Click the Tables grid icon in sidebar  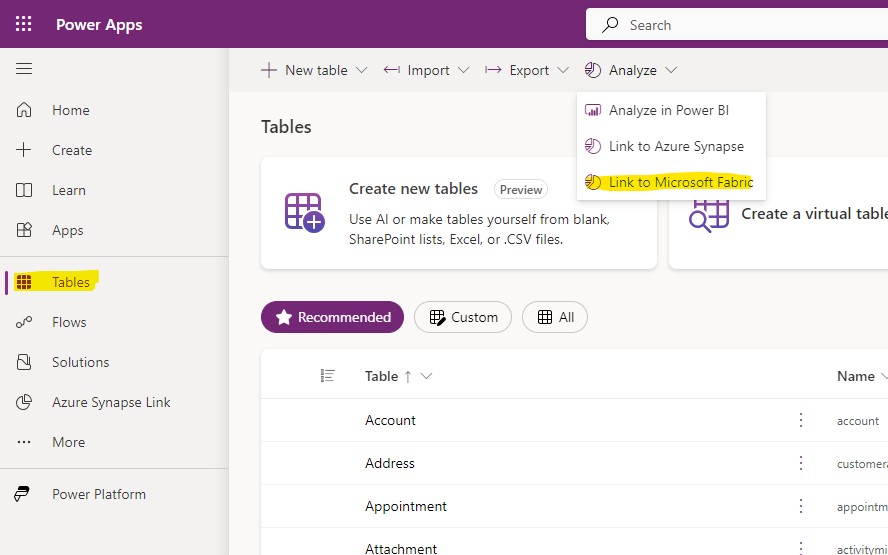(x=24, y=282)
